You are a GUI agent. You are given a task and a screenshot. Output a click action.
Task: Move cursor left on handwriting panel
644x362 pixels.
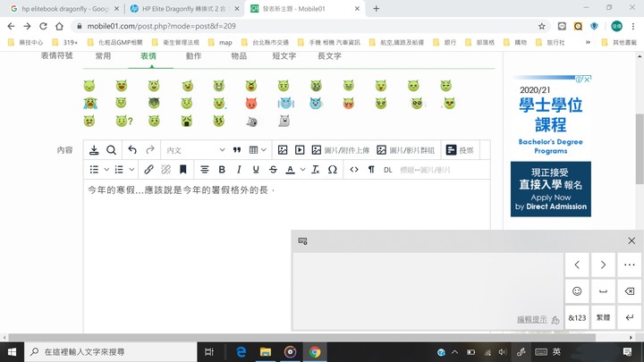pos(577,265)
